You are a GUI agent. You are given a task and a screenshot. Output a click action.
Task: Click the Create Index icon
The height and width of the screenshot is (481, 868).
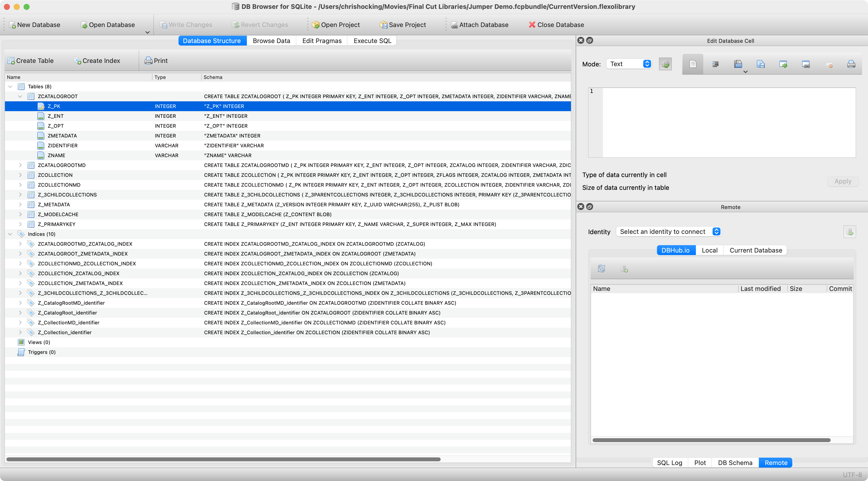click(x=77, y=61)
